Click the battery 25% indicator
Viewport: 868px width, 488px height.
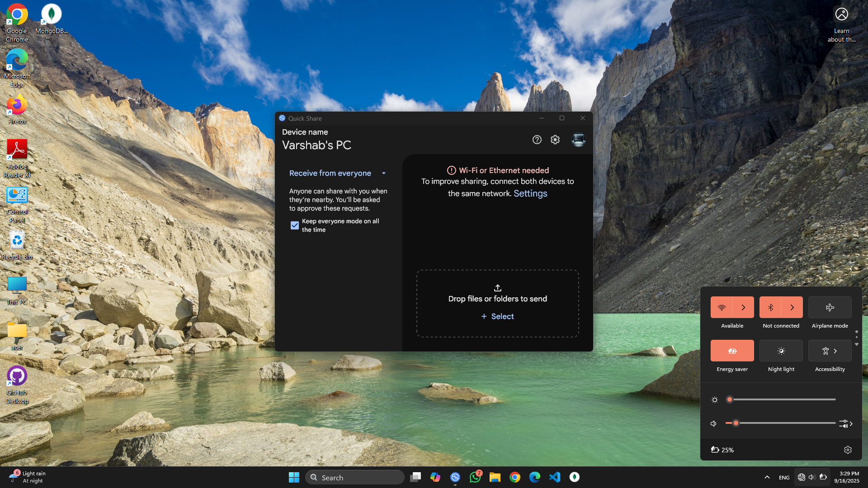click(x=722, y=450)
